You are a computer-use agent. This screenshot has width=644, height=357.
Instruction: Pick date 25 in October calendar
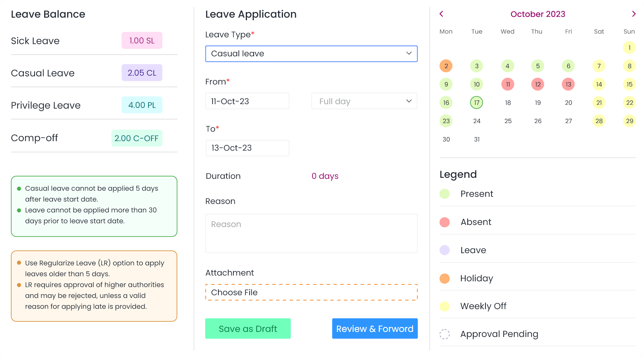(x=508, y=121)
